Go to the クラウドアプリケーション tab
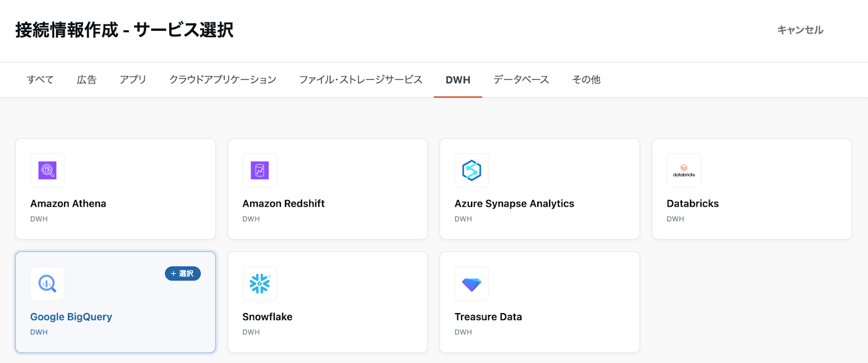This screenshot has height=363, width=868. pyautogui.click(x=223, y=80)
